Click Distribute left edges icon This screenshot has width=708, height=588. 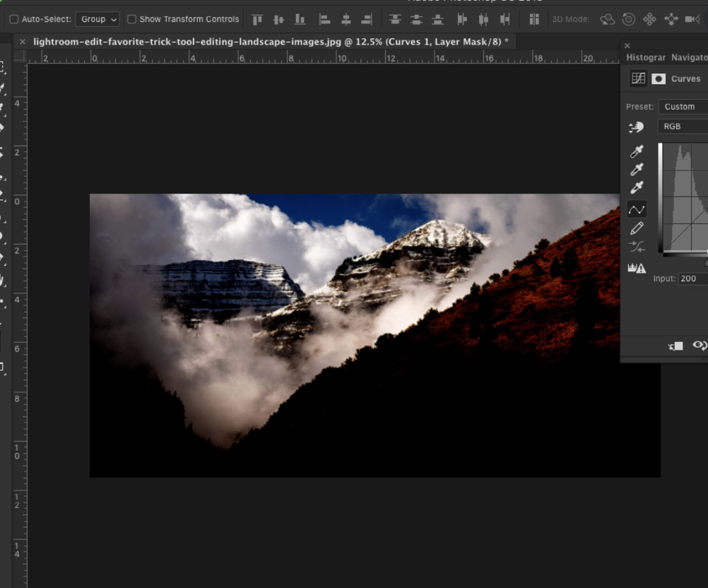462,19
